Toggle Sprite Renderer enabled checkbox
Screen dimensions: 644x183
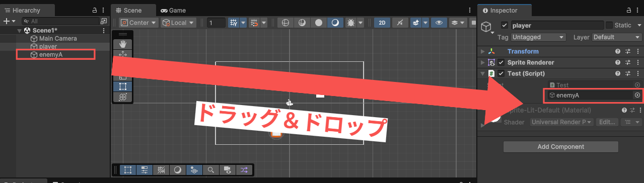(x=501, y=62)
